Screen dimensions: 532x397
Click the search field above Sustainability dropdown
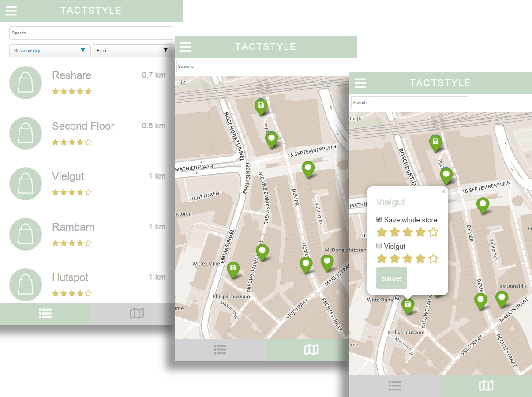pos(91,33)
